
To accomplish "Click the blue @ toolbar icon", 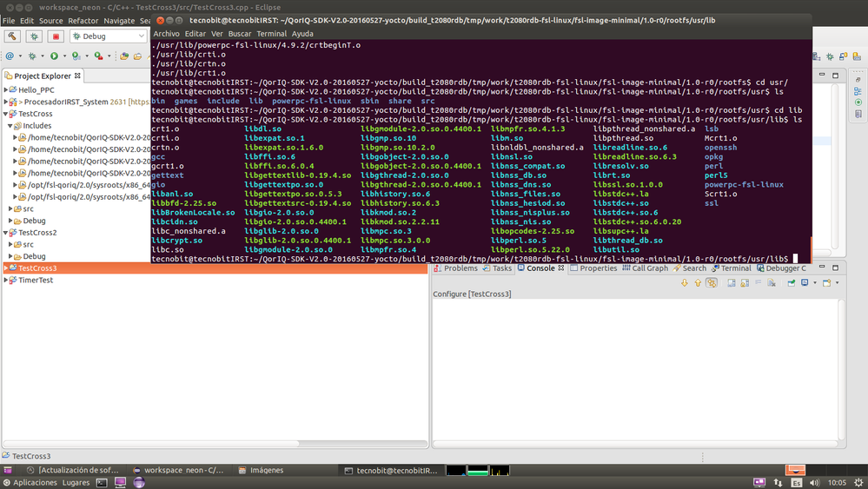I will pos(10,56).
